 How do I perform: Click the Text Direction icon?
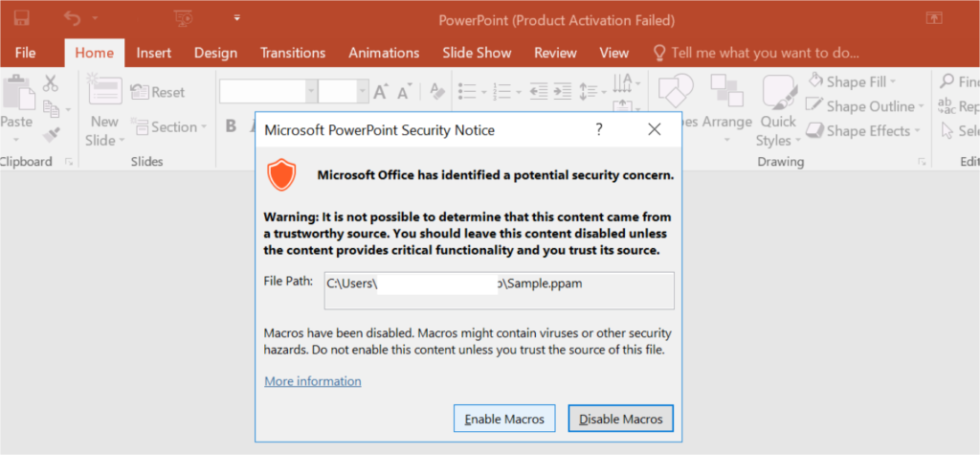[x=622, y=82]
